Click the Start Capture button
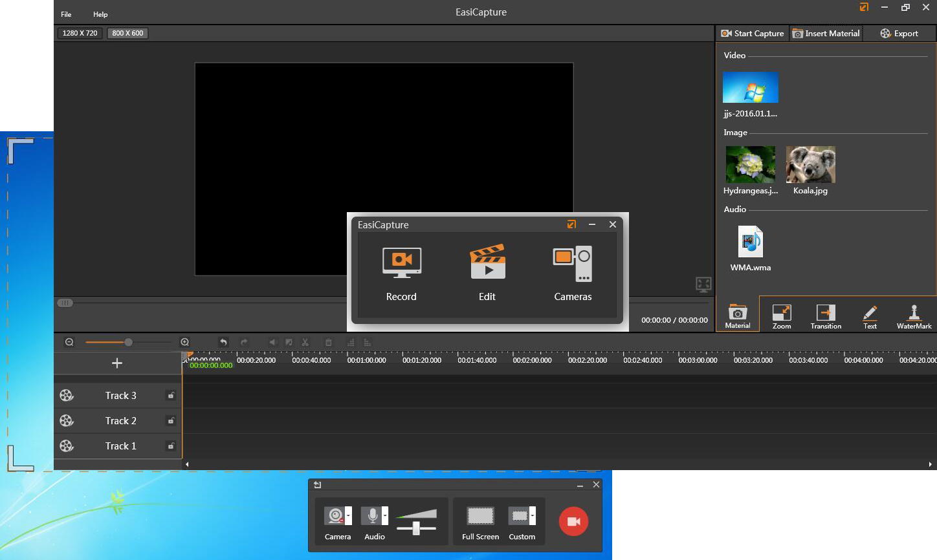 [753, 33]
